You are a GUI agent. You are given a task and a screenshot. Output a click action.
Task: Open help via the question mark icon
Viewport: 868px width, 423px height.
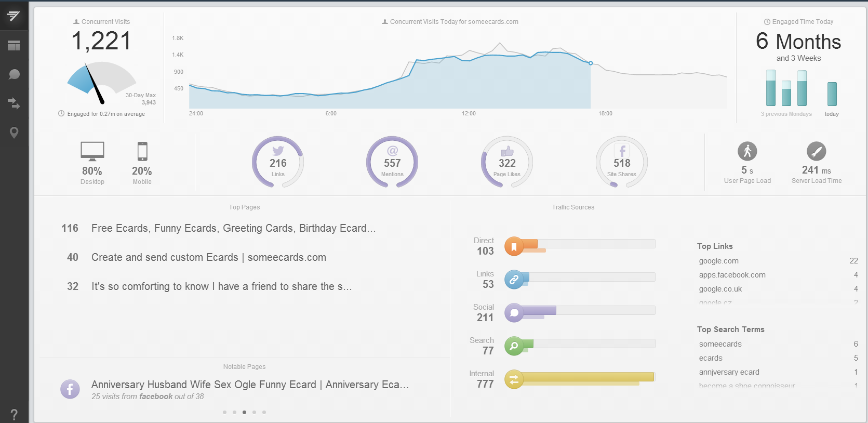coord(14,414)
